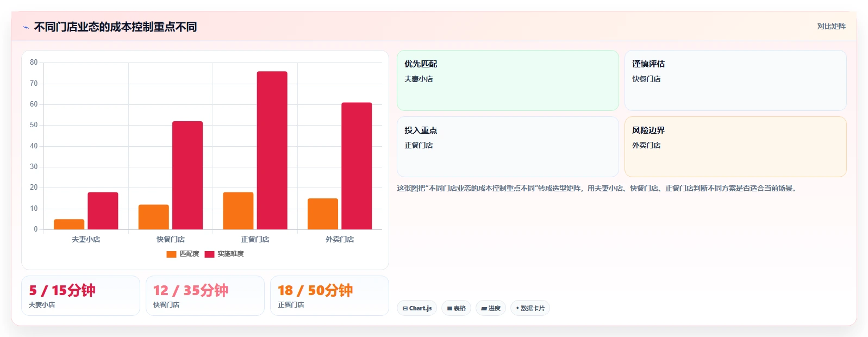
Task: Click 正餐门店 text in 投入重点 card
Action: point(419,145)
